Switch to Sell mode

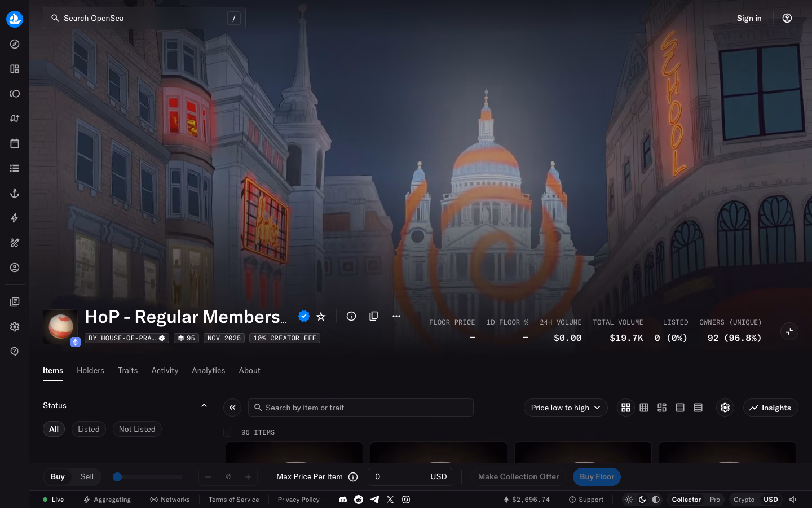coord(87,476)
